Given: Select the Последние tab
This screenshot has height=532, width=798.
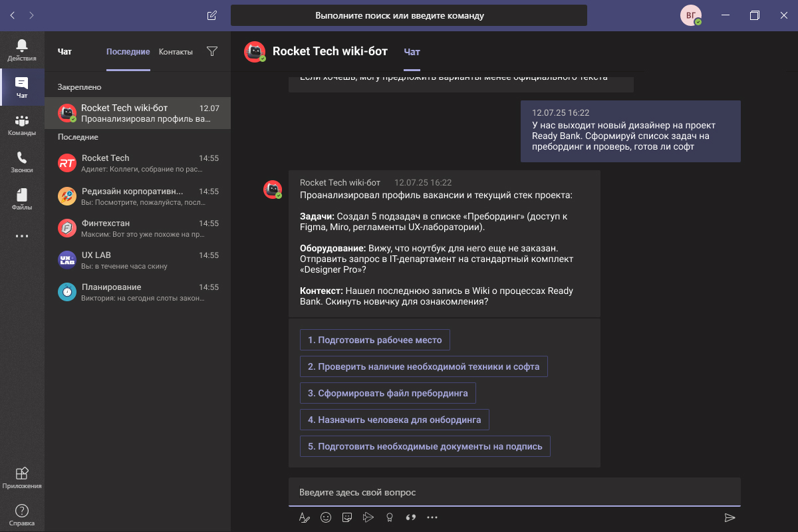Looking at the screenshot, I should click(128, 52).
